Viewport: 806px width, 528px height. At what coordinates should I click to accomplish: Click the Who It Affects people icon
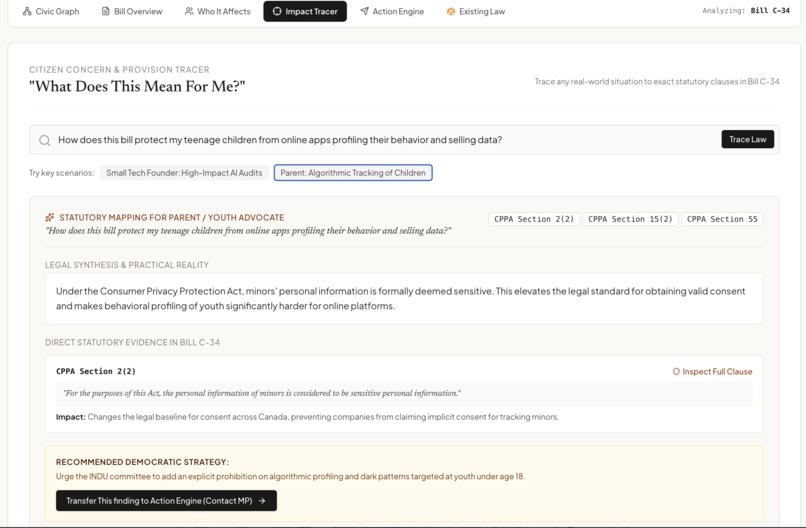(x=189, y=11)
